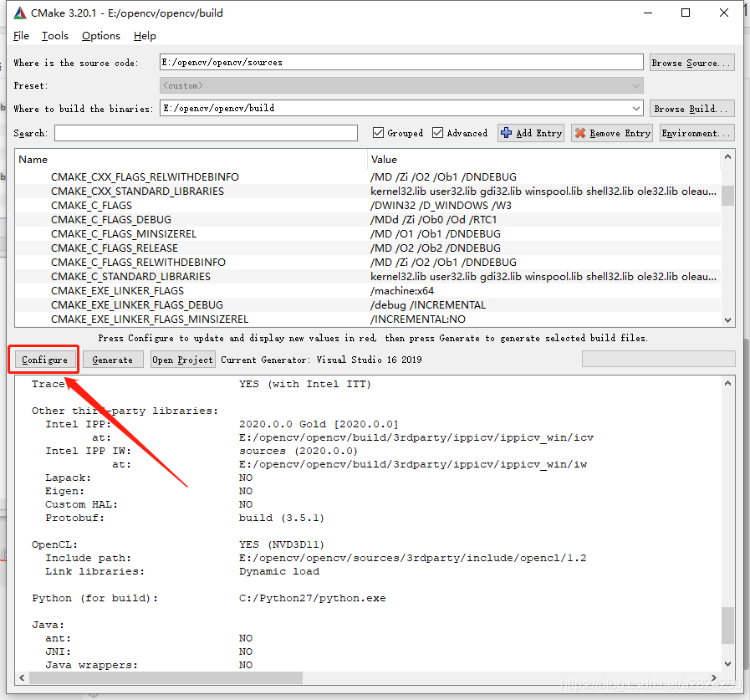Click the source code path field
The height and width of the screenshot is (700, 750).
click(401, 62)
